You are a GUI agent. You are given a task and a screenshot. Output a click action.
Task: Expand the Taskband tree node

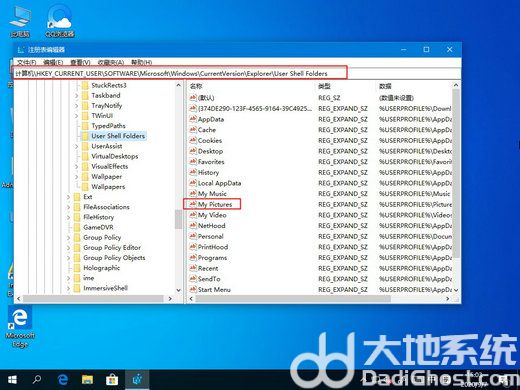(x=76, y=96)
